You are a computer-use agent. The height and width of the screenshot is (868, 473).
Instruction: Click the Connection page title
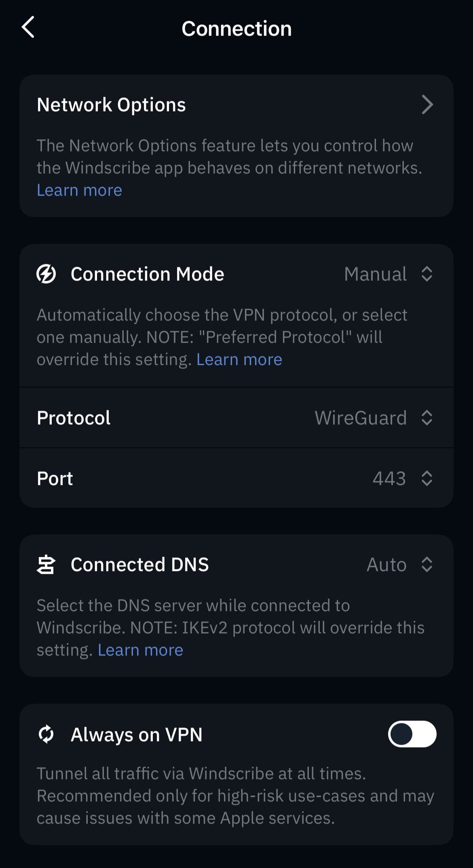coord(236,29)
